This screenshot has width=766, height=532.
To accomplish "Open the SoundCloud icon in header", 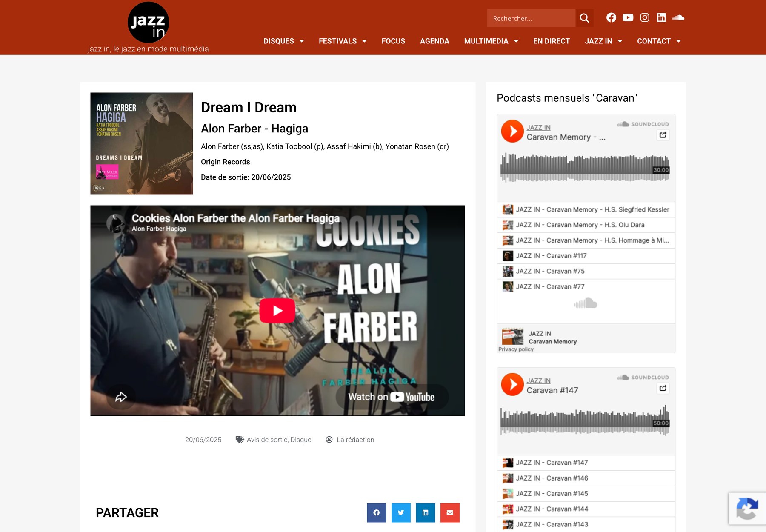I will (678, 17).
